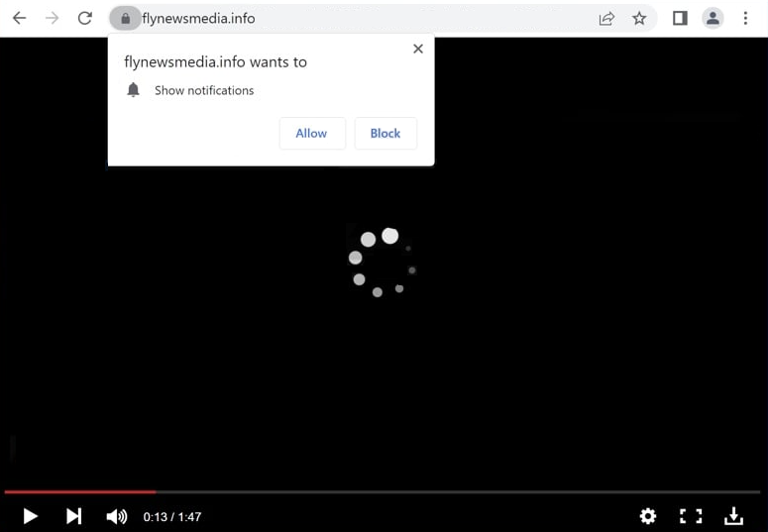The width and height of the screenshot is (768, 532).
Task: Click the 0:13 / 1:47 time display
Action: (171, 517)
